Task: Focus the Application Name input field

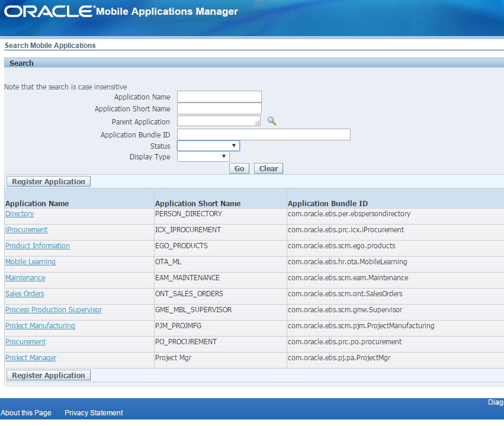Action: coord(219,97)
